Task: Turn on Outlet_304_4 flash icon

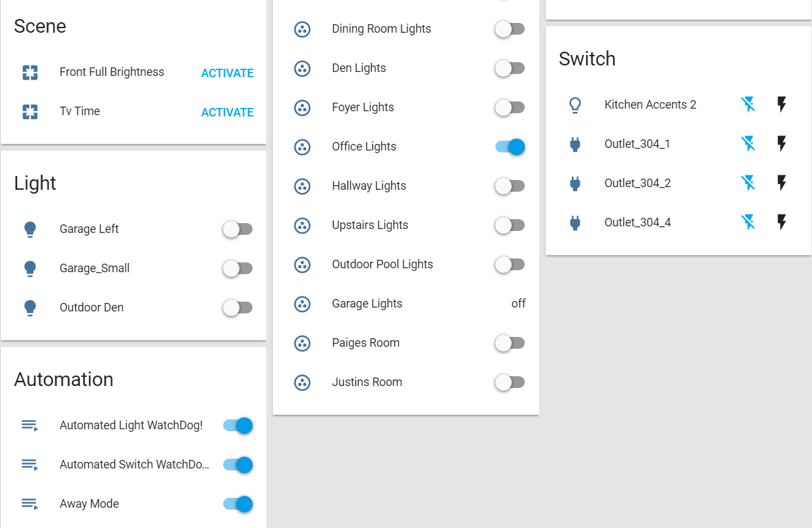Action: click(781, 222)
